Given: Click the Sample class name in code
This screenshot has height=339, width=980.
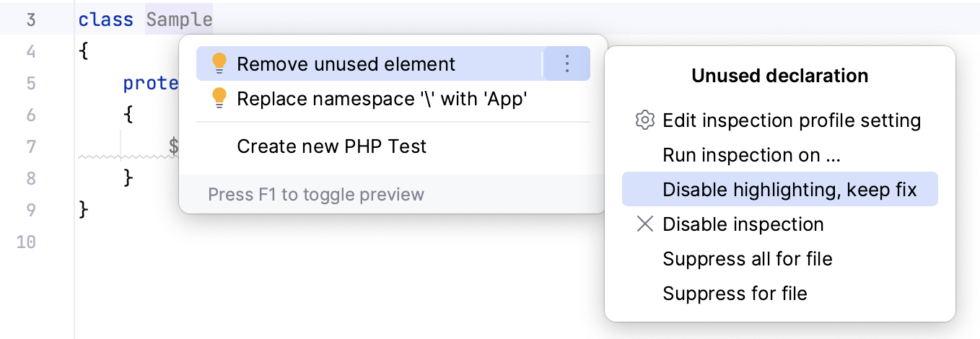Looking at the screenshot, I should tap(179, 19).
